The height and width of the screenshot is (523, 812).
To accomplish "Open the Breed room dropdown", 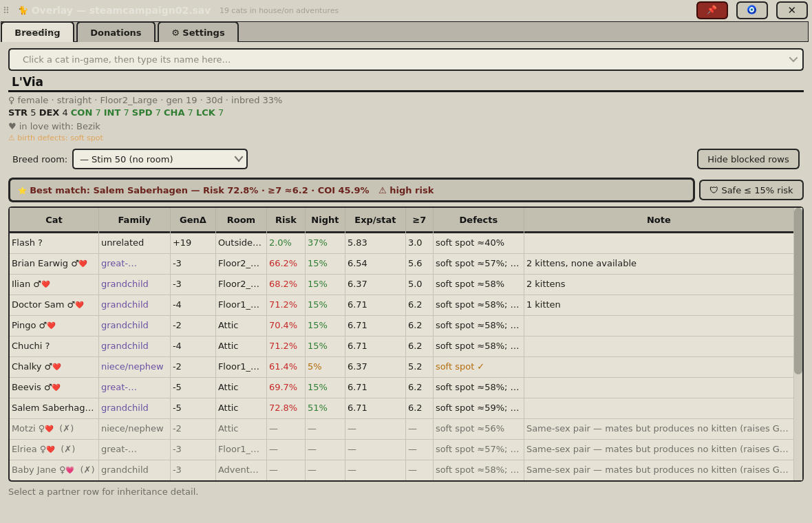I will click(x=160, y=159).
